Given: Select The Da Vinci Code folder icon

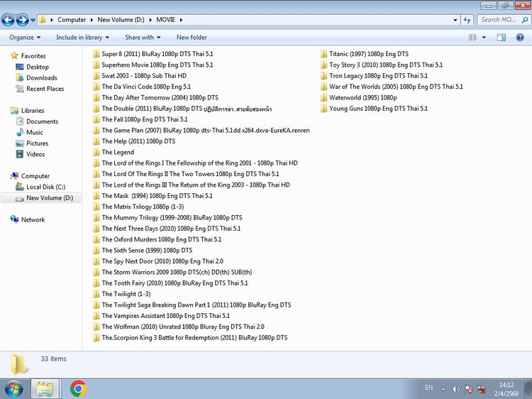Looking at the screenshot, I should [x=96, y=87].
